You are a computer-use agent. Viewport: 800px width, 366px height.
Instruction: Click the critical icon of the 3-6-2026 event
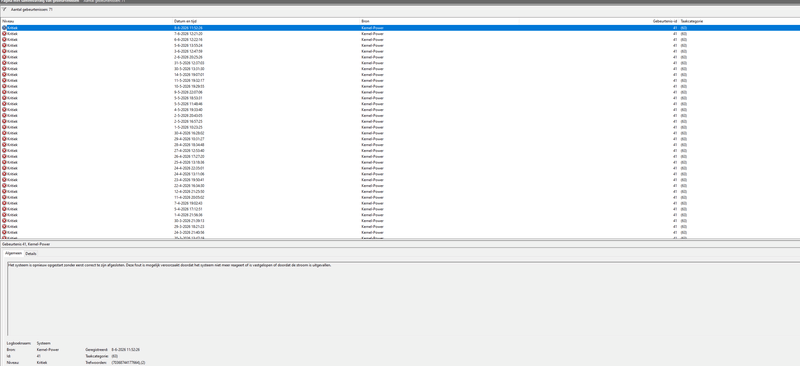pyautogui.click(x=5, y=51)
